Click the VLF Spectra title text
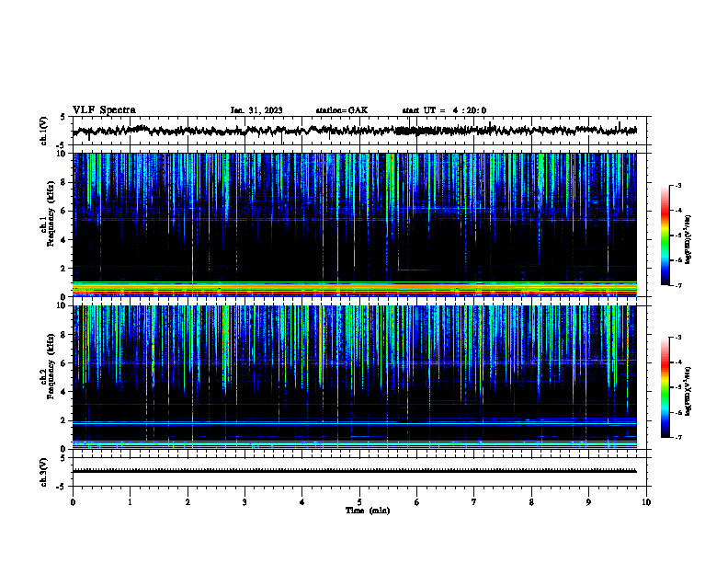This screenshot has width=728, height=563. click(x=104, y=110)
